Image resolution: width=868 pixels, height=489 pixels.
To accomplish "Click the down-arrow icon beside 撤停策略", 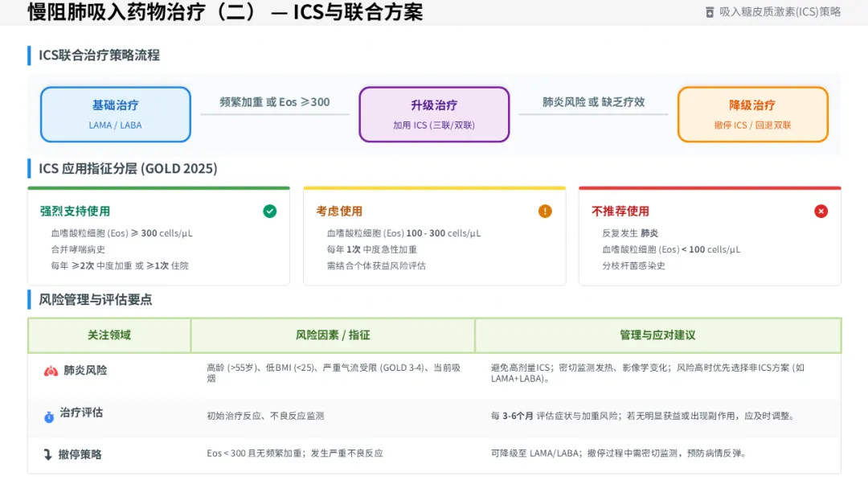I will pos(48,455).
